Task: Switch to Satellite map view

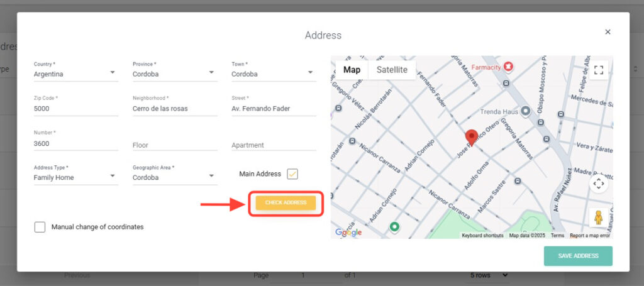Action: tap(392, 70)
